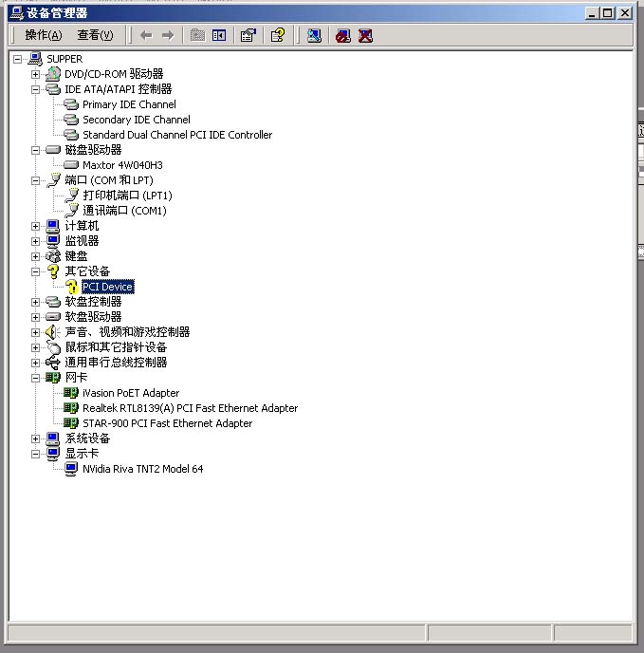Select Primary IDE Channel
644x653 pixels.
129,104
